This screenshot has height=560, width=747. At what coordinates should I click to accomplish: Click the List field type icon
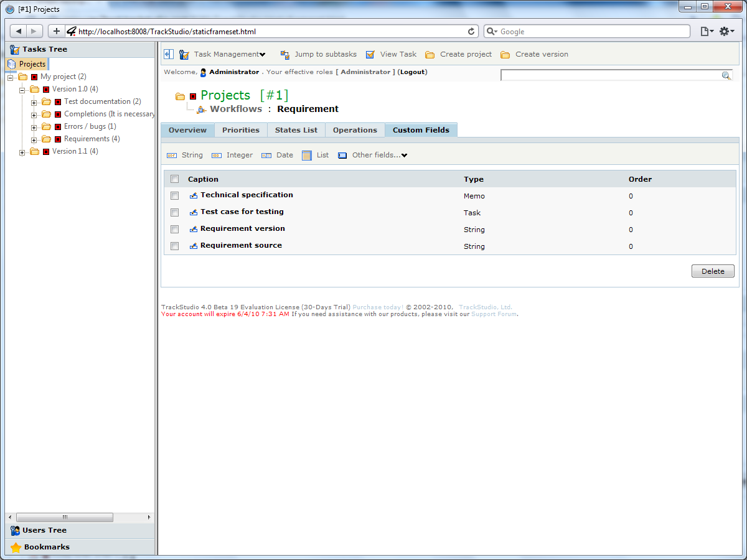[306, 156]
